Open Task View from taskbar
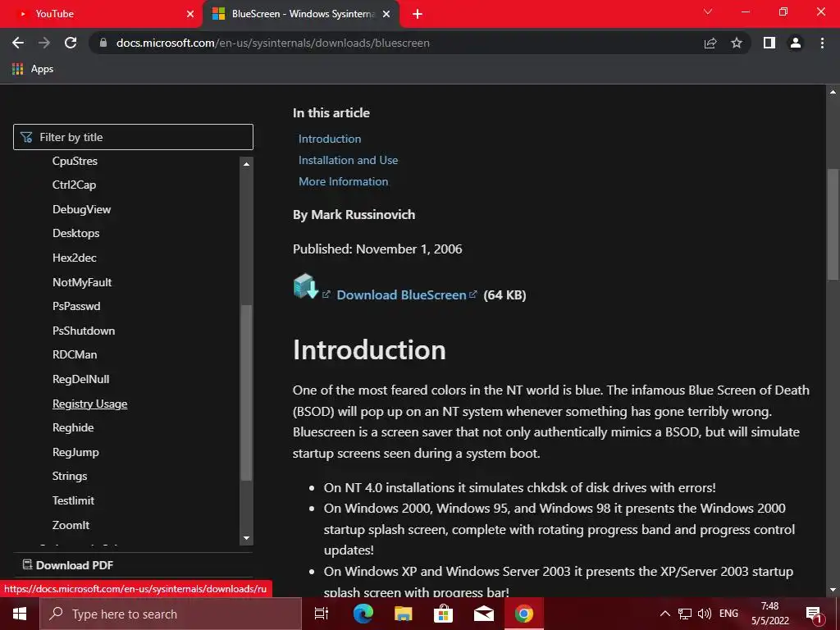 [x=322, y=614]
